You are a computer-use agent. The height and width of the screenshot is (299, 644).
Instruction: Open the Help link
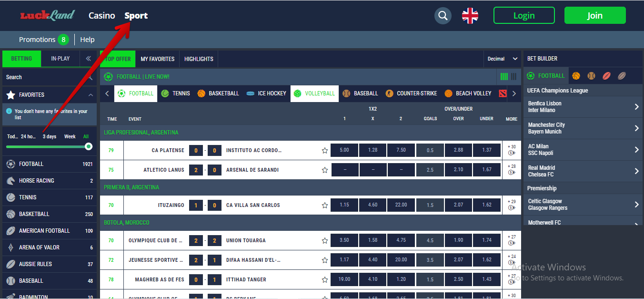point(87,40)
